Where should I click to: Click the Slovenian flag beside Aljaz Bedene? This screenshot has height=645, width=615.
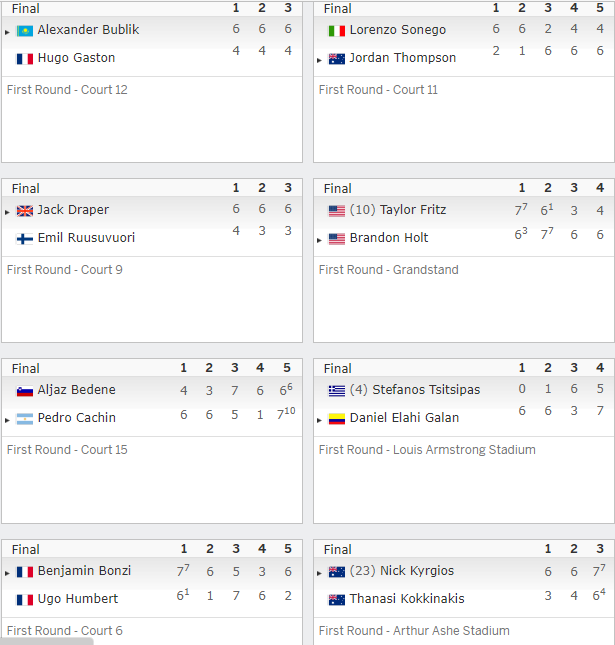(x=25, y=391)
